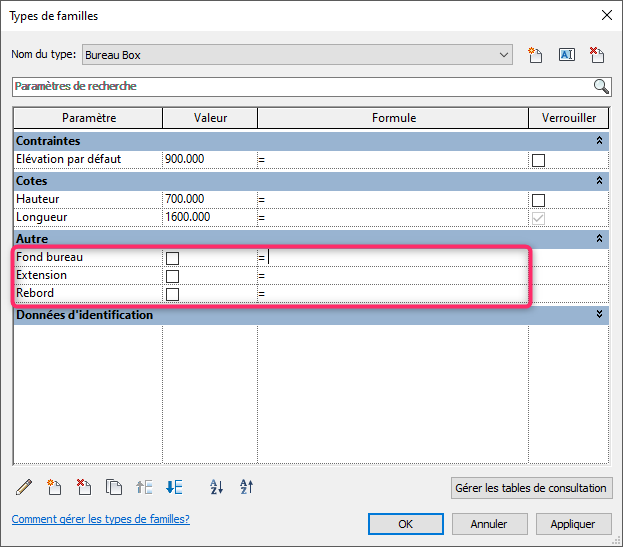The image size is (623, 547).
Task: Expand the Données d'identification group
Action: coord(599,315)
